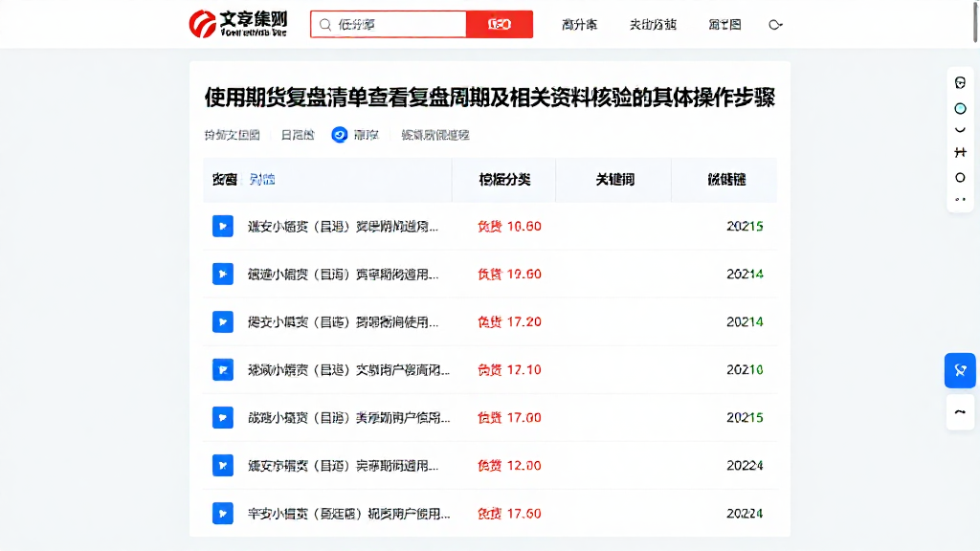Click the hollow black circle in the right sidebar

tap(961, 178)
